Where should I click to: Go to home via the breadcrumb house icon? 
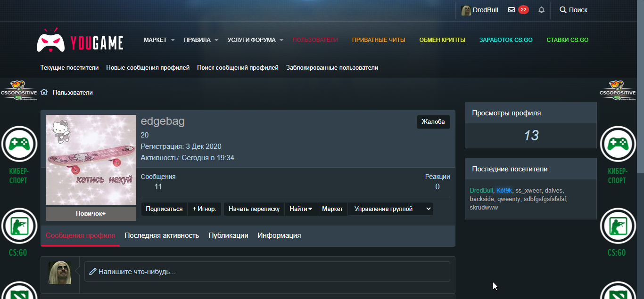(44, 92)
